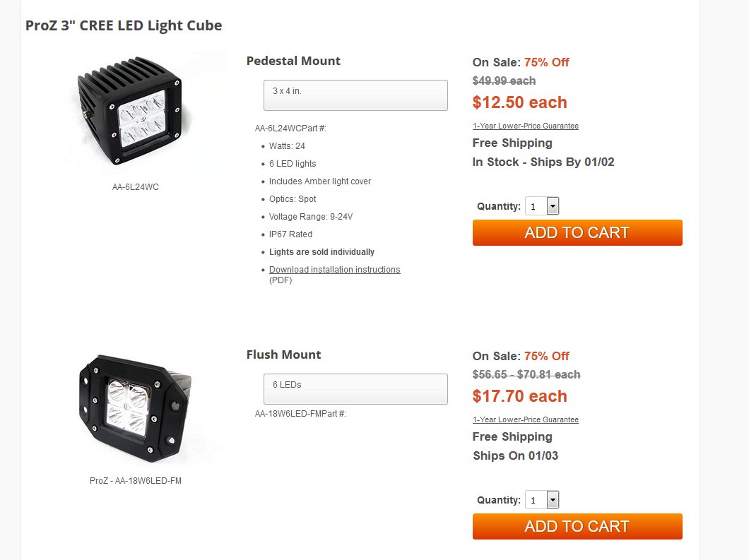Screen dimensions: 749x560
Task: Select the AA-6L24WC image caption
Action: (135, 187)
